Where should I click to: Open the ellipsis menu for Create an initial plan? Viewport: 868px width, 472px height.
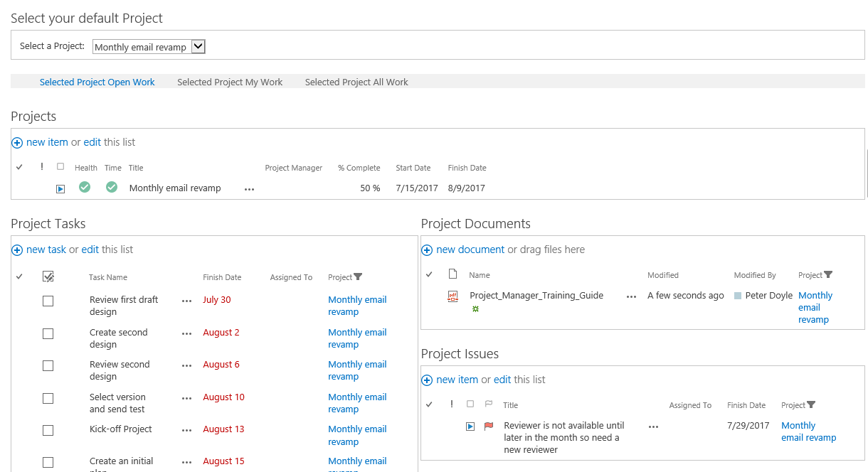(x=187, y=462)
